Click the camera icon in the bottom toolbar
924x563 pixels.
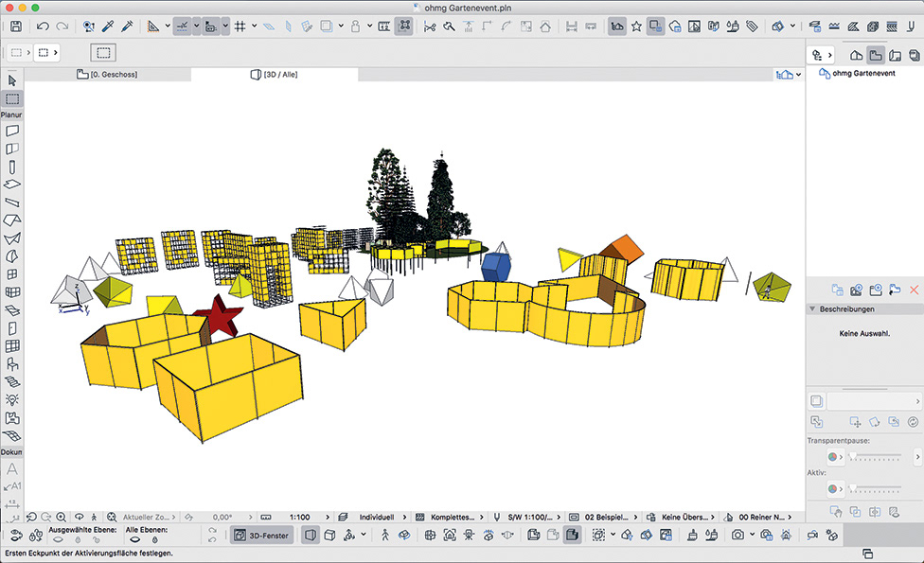click(x=737, y=536)
